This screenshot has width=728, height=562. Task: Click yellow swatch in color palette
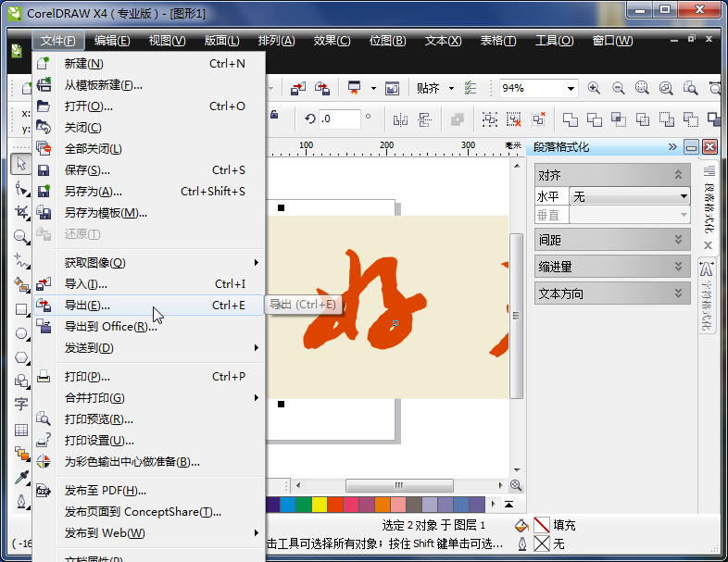tap(320, 505)
